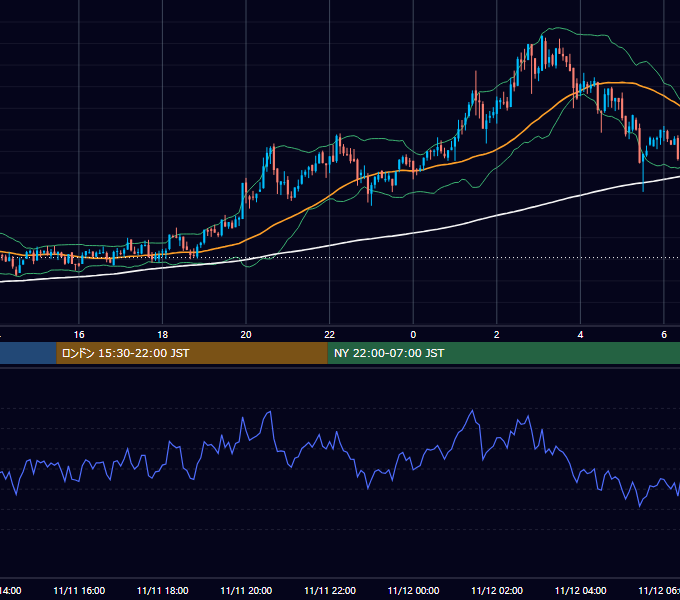Click the 18 hour label on price chart axis
The height and width of the screenshot is (600, 680).
(162, 335)
